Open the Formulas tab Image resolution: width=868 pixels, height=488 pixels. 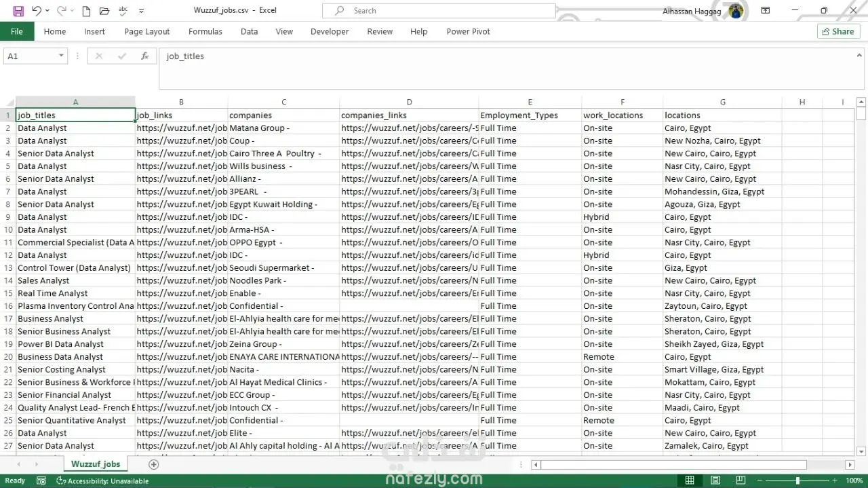coord(205,31)
